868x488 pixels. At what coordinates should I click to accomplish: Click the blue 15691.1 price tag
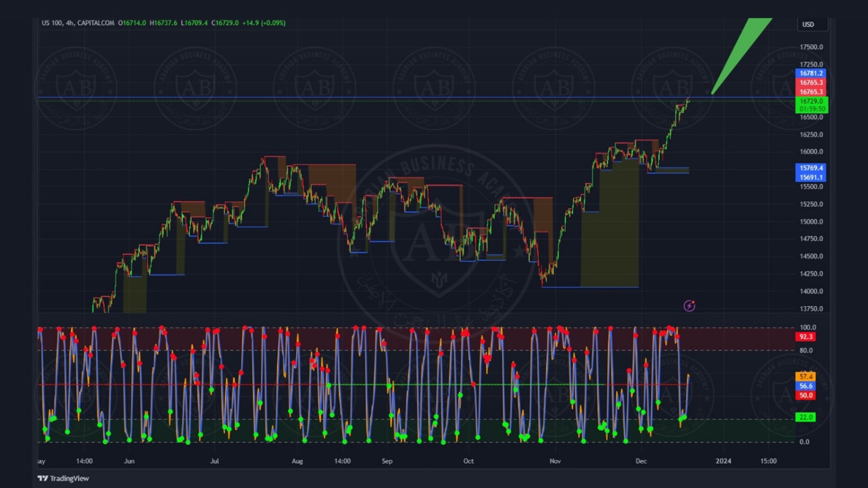811,178
